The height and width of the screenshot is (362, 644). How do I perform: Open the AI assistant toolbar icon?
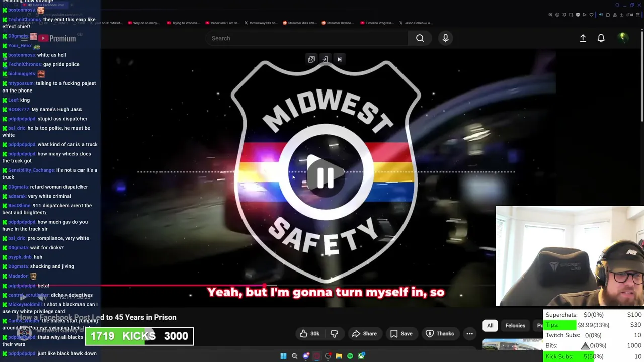[630, 15]
